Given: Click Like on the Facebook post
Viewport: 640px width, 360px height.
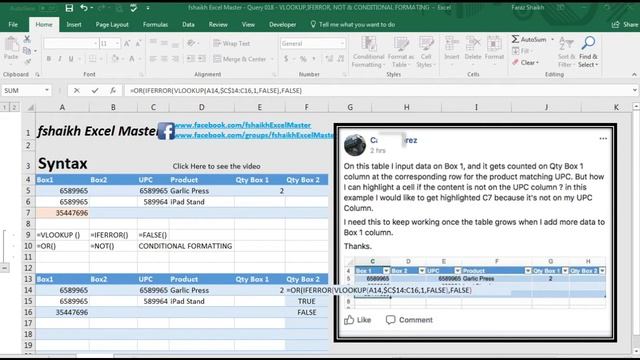Looking at the screenshot, I should click(x=358, y=320).
